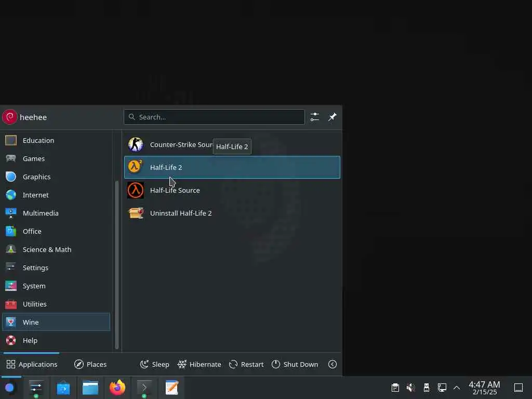The width and height of the screenshot is (532, 399).
Task: Click the Show Desktop button
Action: tap(518, 388)
